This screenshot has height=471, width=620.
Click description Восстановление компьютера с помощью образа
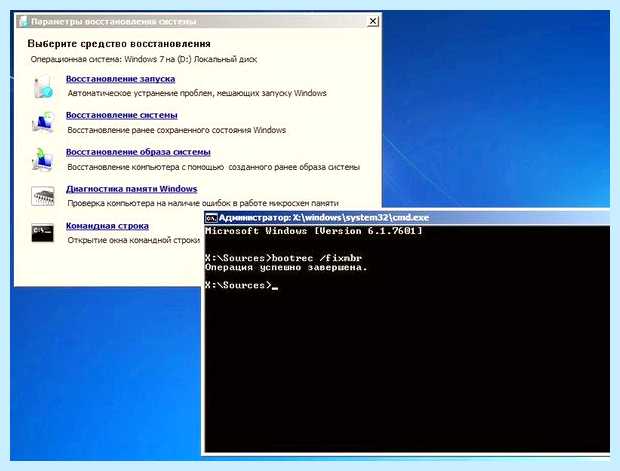coord(214,167)
